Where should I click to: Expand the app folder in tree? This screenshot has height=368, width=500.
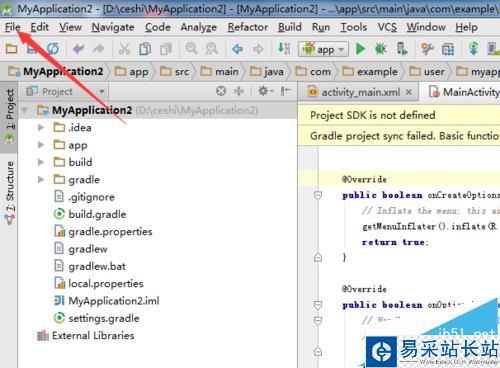(41, 145)
